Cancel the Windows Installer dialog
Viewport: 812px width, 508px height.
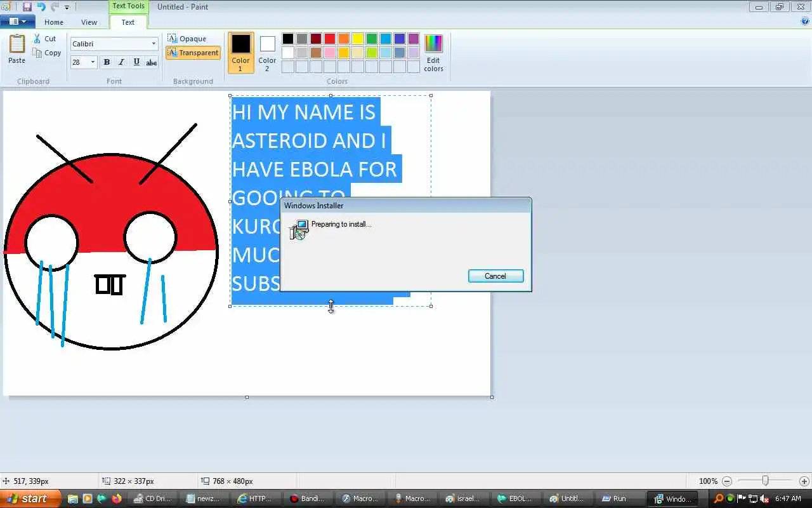pos(495,276)
